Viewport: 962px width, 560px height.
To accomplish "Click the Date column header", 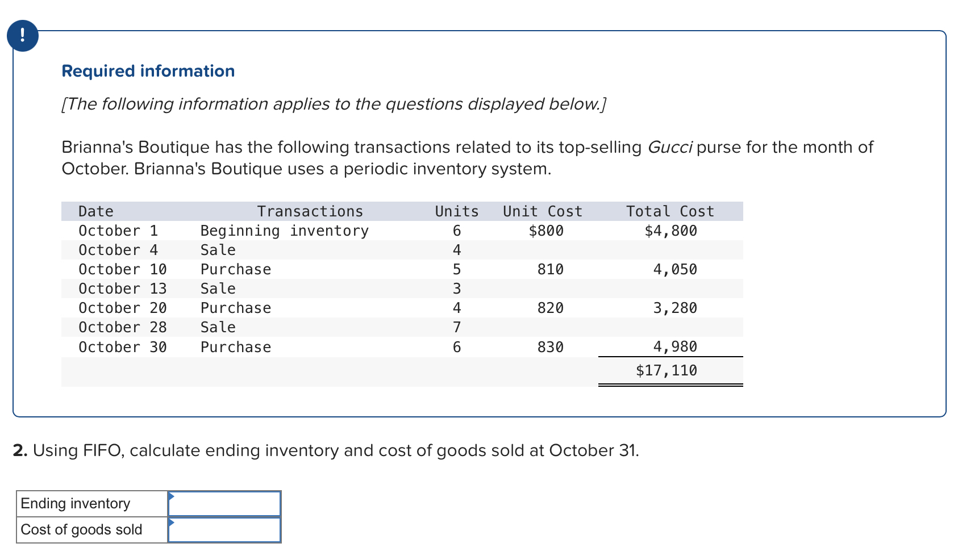I will click(95, 211).
